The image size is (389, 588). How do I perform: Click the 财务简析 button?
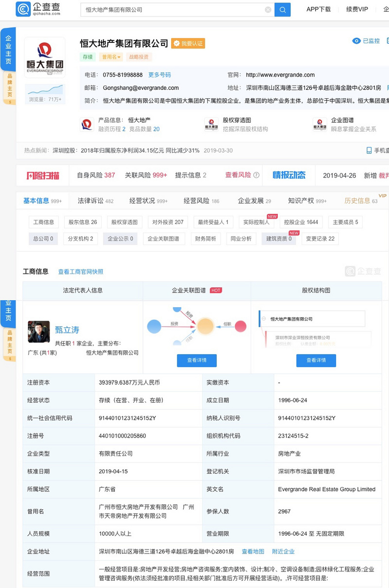click(206, 239)
